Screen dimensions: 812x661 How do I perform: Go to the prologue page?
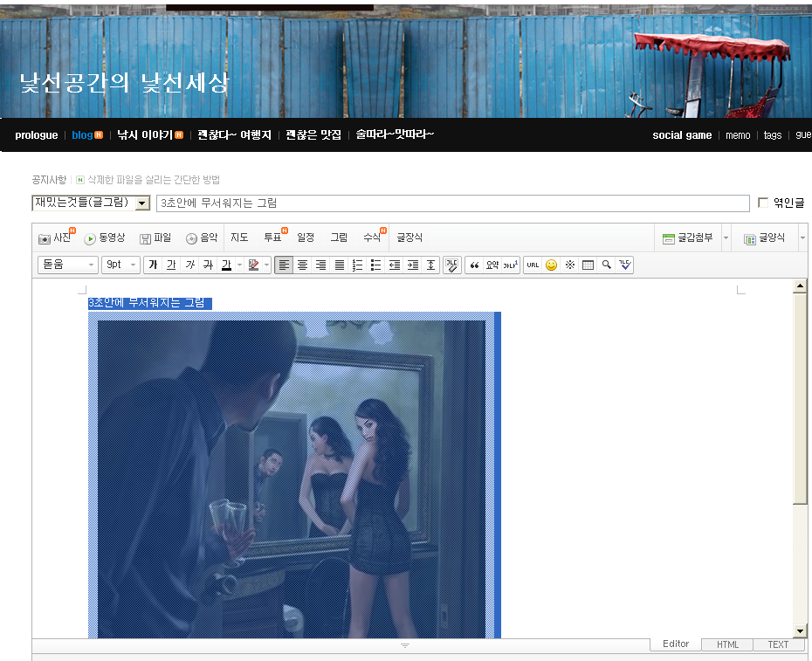coord(37,135)
